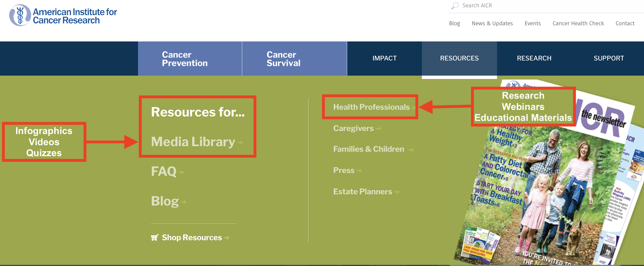The image size is (644, 266).
Task: Collapse the RESOURCES navigation dropdown
Action: point(459,58)
